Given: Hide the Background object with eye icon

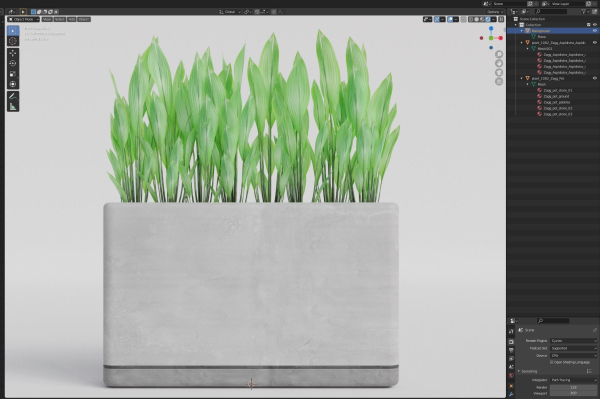Looking at the screenshot, I should [595, 31].
